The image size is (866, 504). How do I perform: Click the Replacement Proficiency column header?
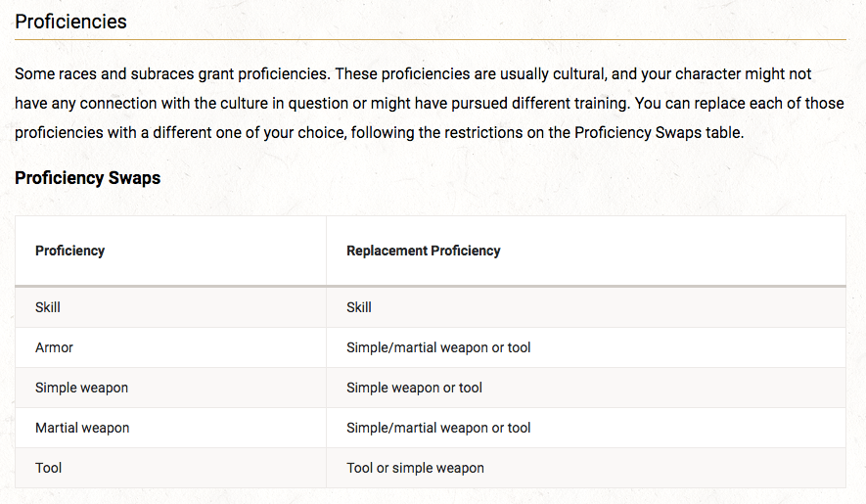pos(423,251)
